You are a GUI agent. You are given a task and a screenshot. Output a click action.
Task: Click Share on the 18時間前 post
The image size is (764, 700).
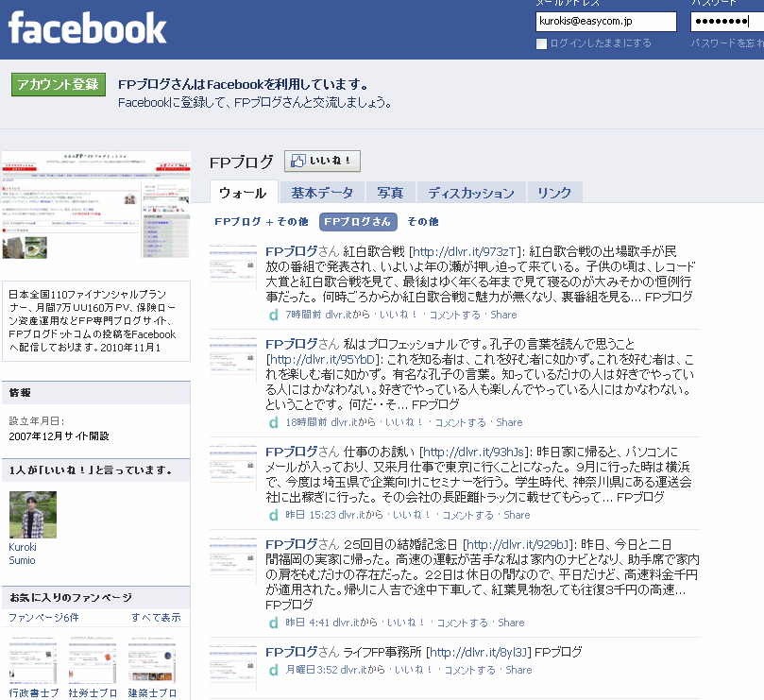click(x=509, y=422)
